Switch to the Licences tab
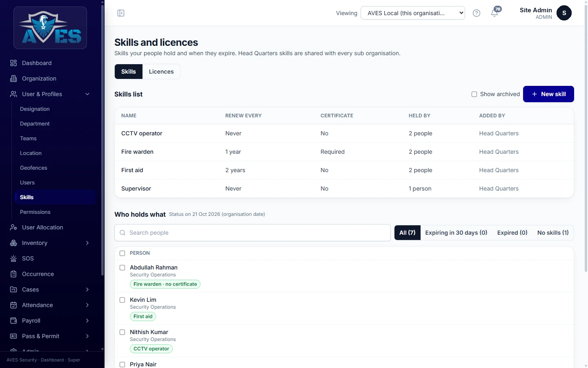Image resolution: width=588 pixels, height=368 pixels. (161, 72)
